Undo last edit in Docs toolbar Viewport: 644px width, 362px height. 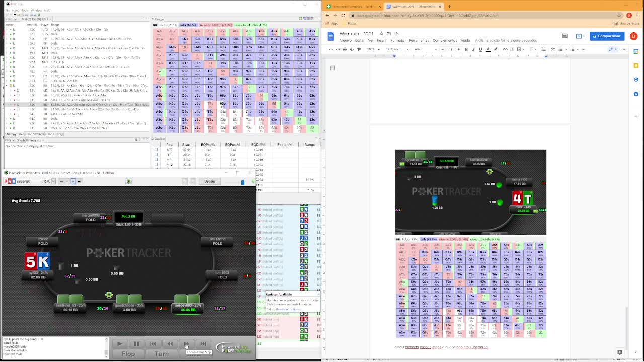tap(331, 49)
